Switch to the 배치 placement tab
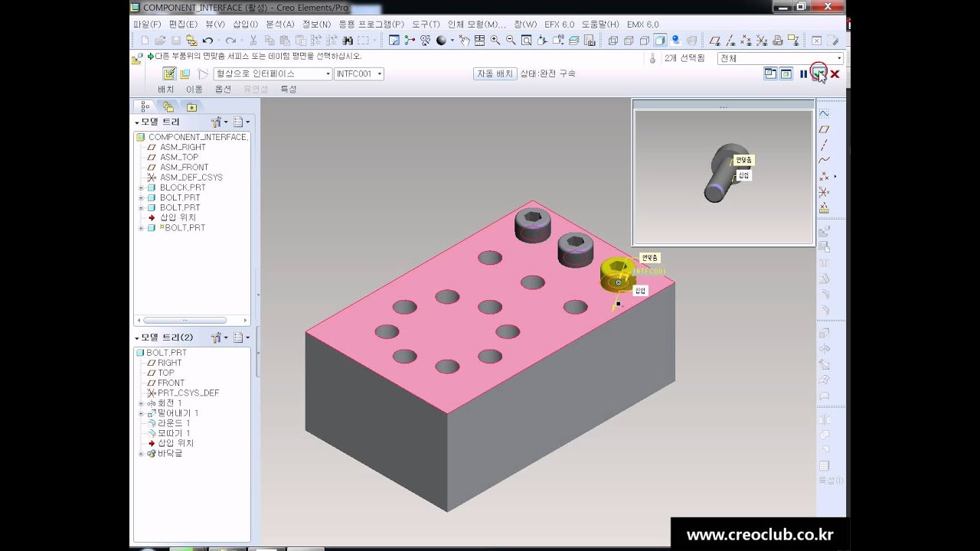The width and height of the screenshot is (980, 551). point(166,90)
